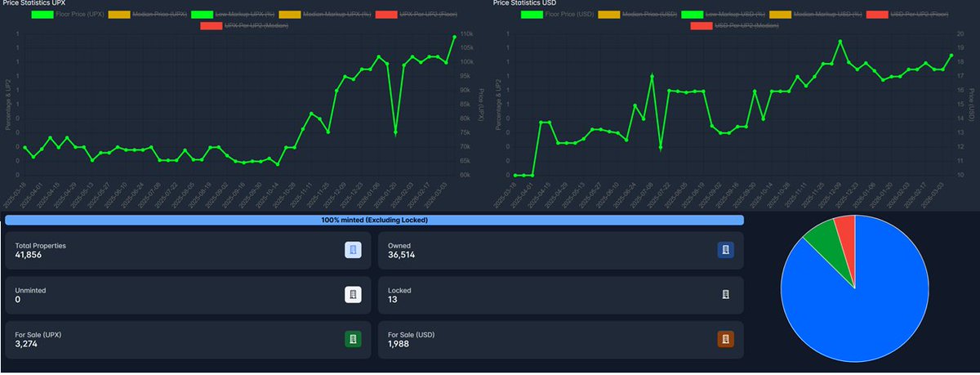Click the last data point on USD chart
This screenshot has width=980, height=375.
[951, 56]
